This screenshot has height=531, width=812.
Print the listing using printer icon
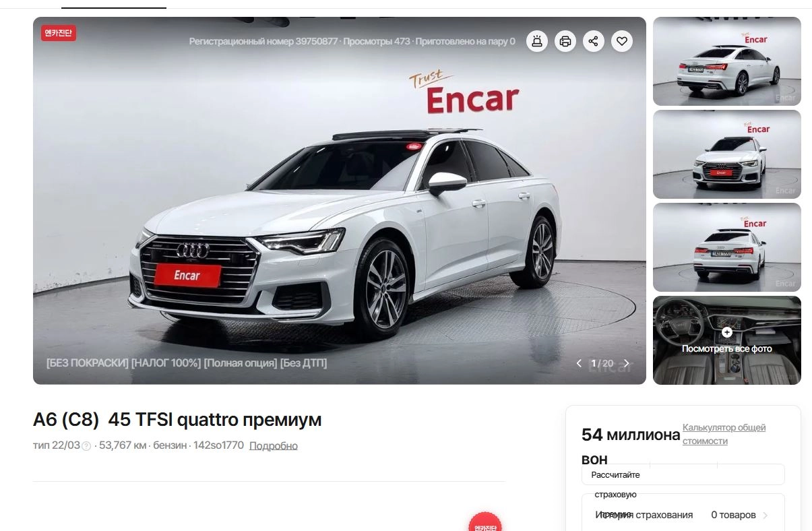coord(565,41)
